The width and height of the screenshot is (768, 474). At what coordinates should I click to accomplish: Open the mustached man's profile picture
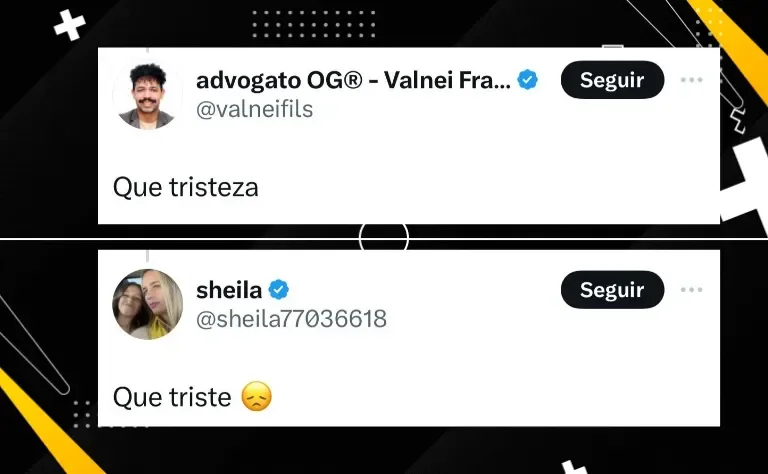147,95
